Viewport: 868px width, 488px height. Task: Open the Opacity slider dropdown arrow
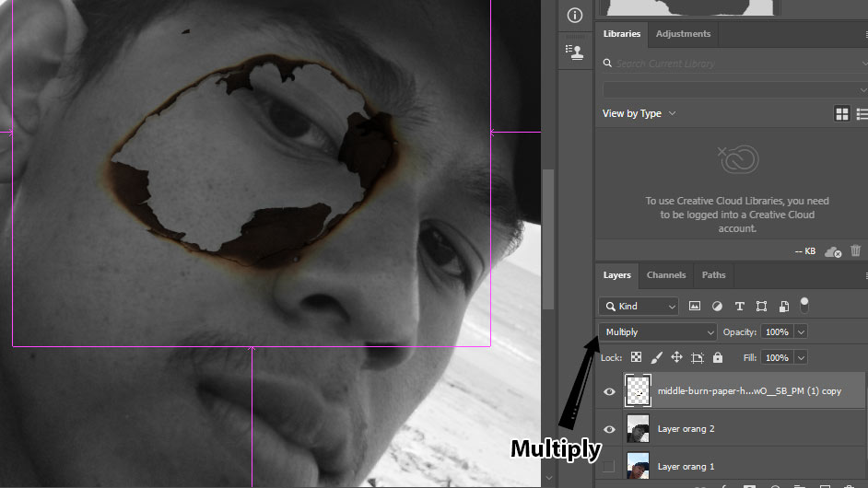click(x=801, y=332)
